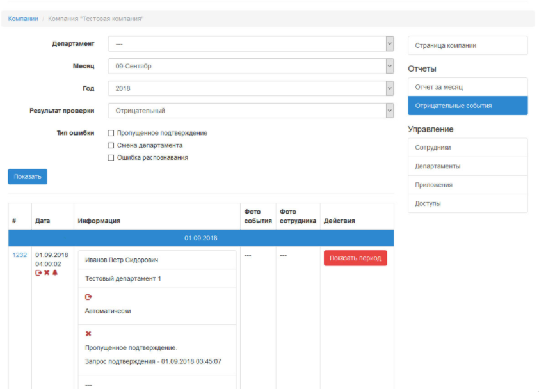Expand the 'Месяц' dropdown showing 09-Сентябр
The width and height of the screenshot is (539, 392).
coord(251,67)
